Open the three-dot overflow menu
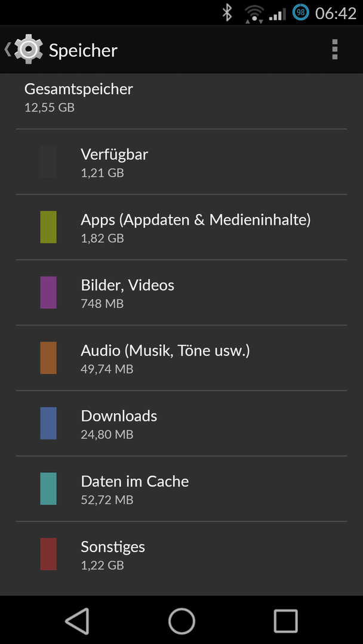Image resolution: width=363 pixels, height=644 pixels. 334,49
